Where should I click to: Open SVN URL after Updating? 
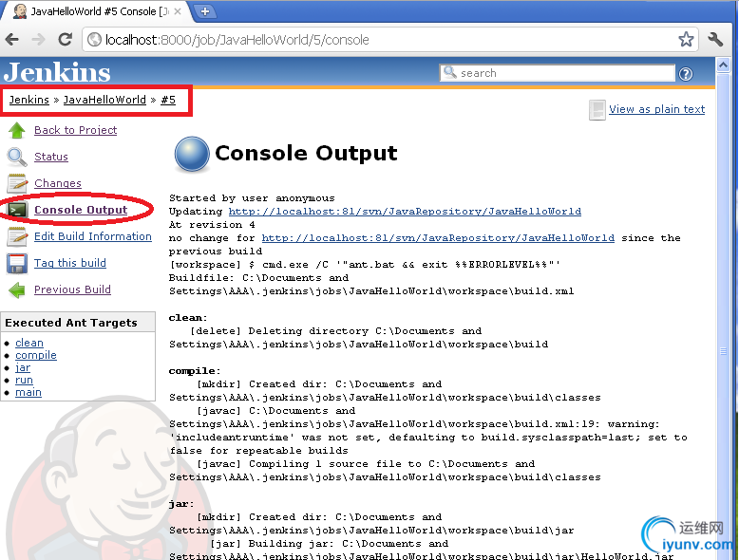(405, 212)
